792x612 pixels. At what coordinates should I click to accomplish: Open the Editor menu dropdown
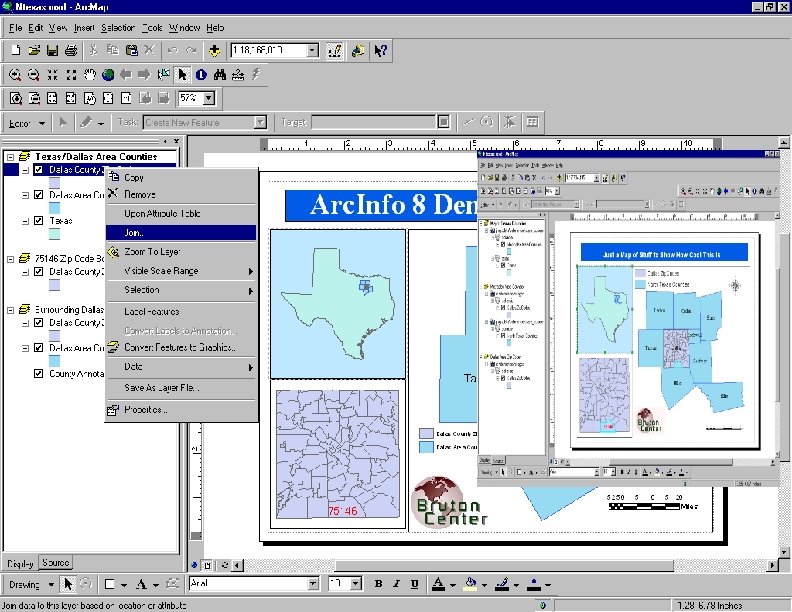pyautogui.click(x=27, y=123)
